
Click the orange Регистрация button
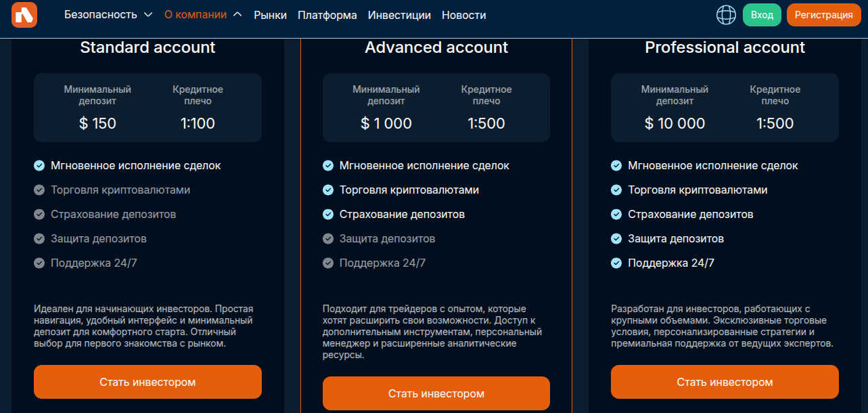click(x=823, y=15)
